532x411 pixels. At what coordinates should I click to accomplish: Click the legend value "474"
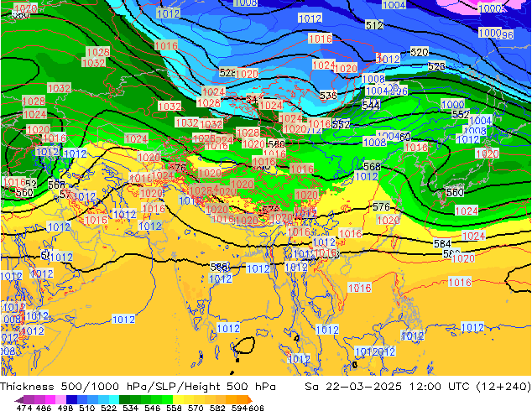tap(24, 408)
